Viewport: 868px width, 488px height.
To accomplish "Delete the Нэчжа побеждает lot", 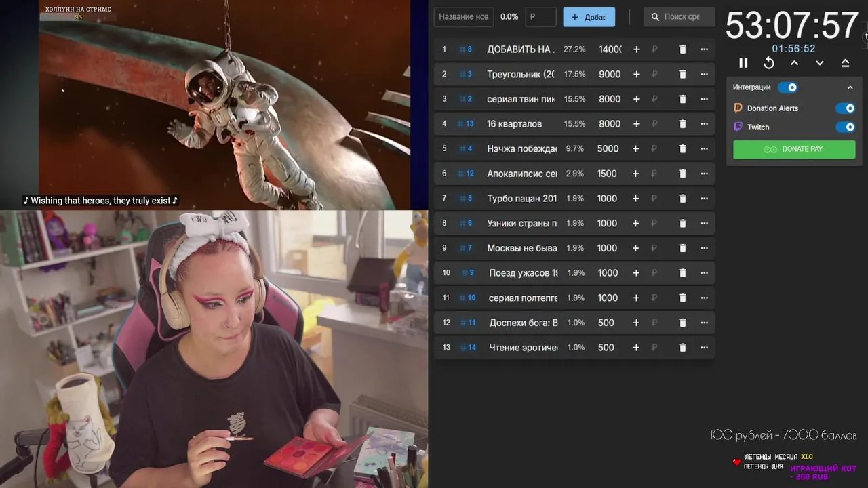I will click(683, 148).
